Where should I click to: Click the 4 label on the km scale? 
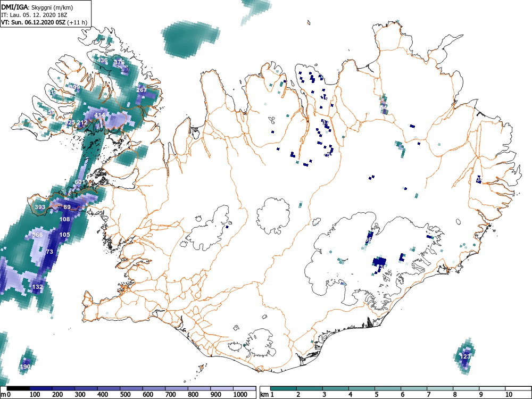click(350, 394)
